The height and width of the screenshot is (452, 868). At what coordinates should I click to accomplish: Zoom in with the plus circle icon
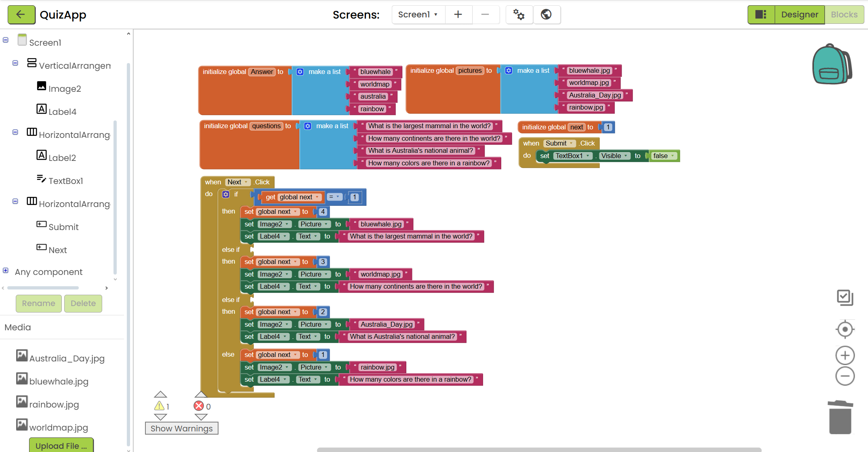click(x=845, y=356)
